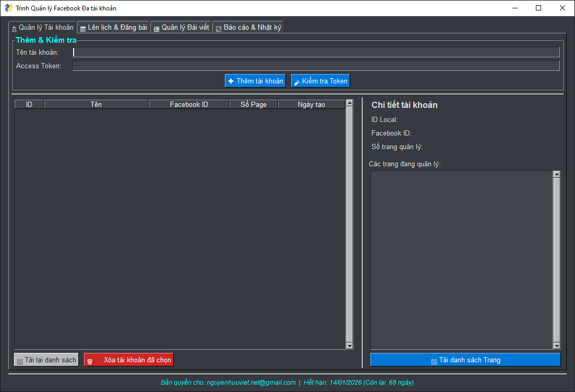575x392 pixels.
Task: Click the Chi tiết tài khoản heading
Action: coord(404,105)
